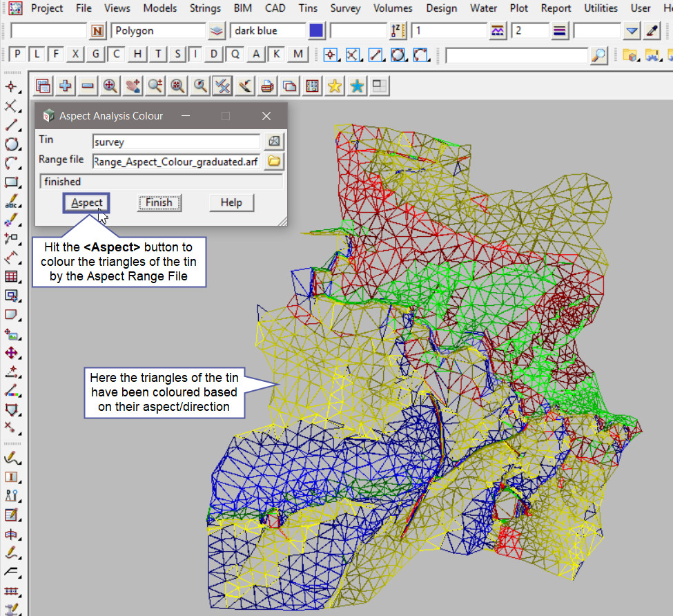Open the Tin picker icon beside survey
The image size is (673, 616).
(274, 141)
